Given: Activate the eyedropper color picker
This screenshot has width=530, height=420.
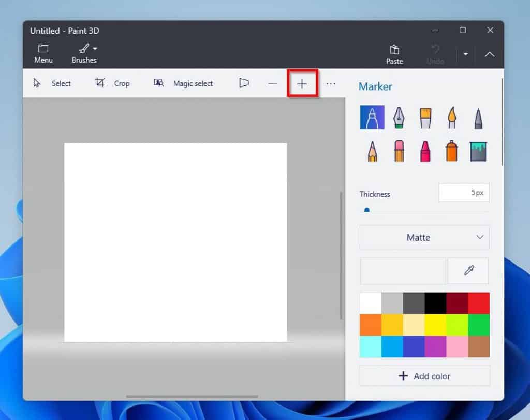Looking at the screenshot, I should (x=468, y=270).
